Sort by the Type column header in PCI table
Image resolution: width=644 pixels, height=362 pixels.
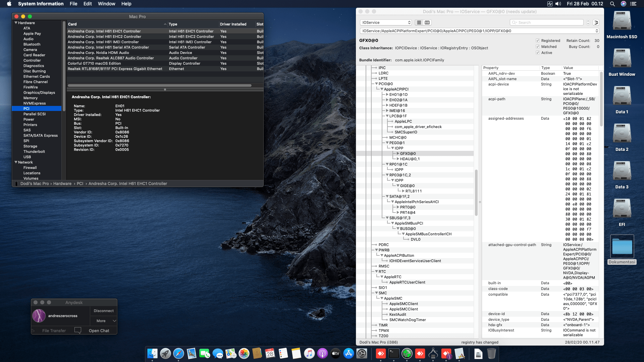(x=193, y=24)
